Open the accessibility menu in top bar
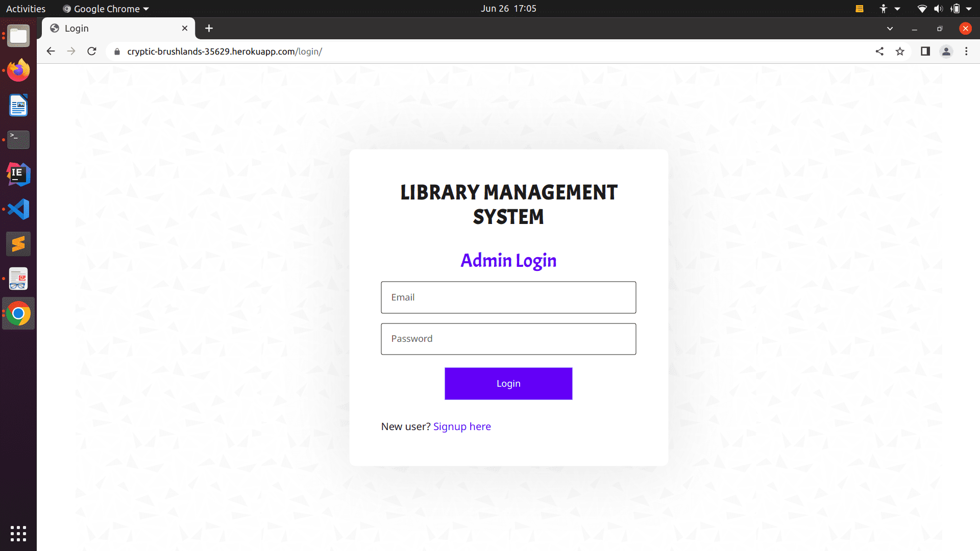The height and width of the screenshot is (551, 980). [x=889, y=9]
